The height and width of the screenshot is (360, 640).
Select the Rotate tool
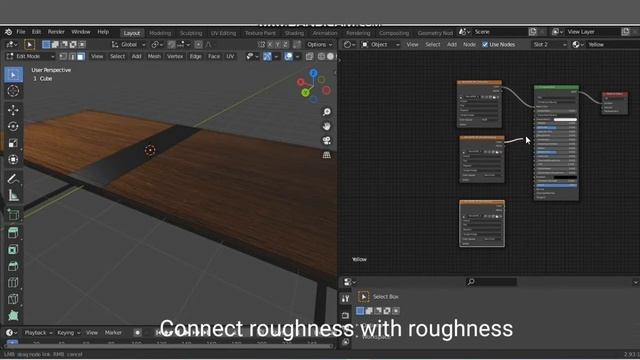pos(13,126)
